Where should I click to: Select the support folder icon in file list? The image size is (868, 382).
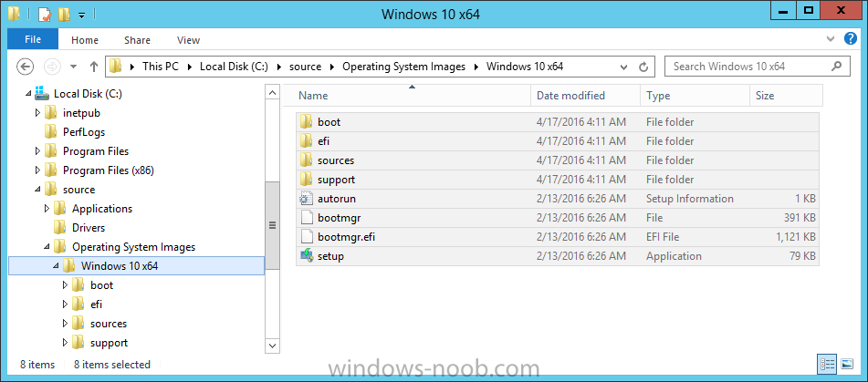tap(306, 179)
